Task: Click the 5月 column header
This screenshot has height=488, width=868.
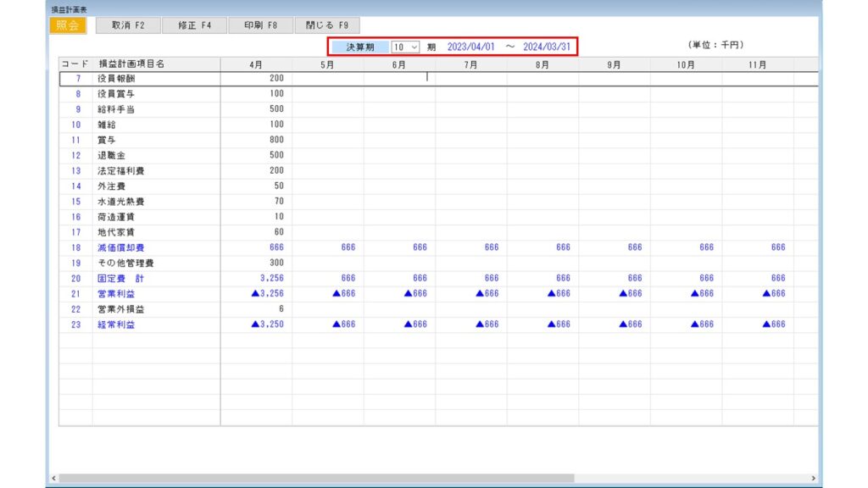Action: coord(327,64)
